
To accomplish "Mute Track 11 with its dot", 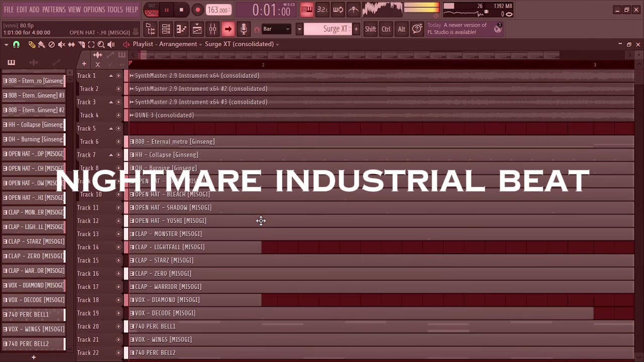I will click(119, 208).
